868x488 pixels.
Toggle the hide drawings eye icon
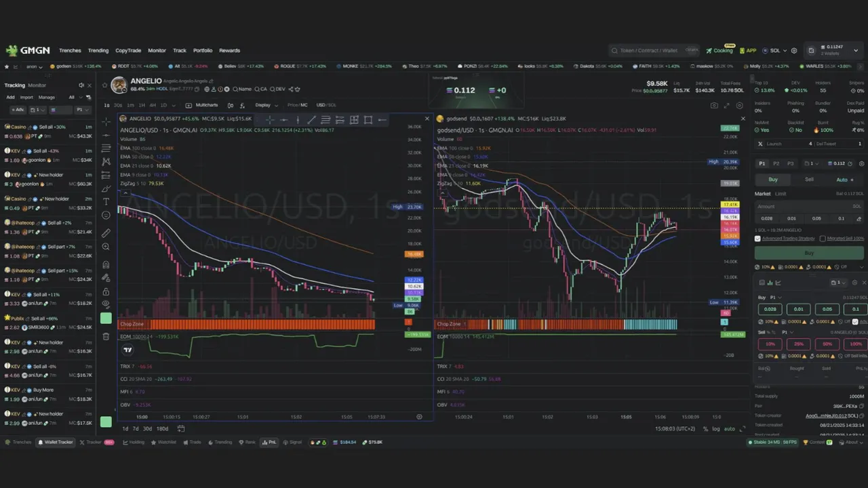tap(106, 304)
